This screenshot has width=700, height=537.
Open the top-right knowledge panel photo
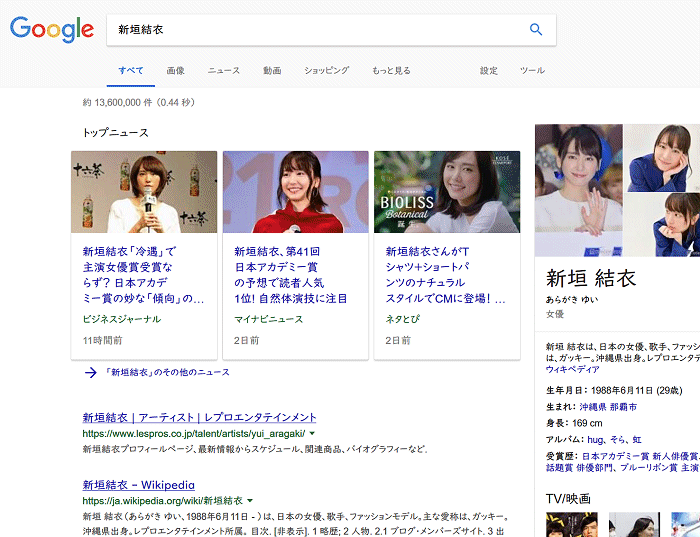tap(662, 158)
